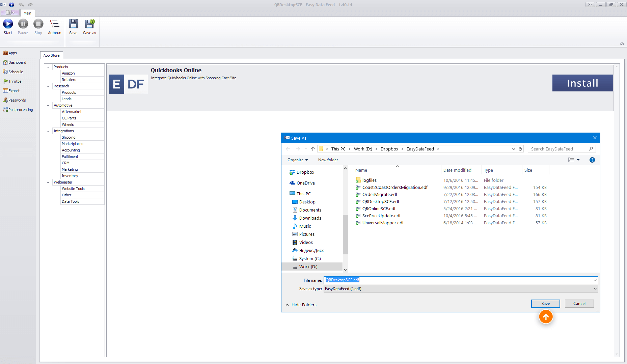
Task: Open Export in the left sidebar
Action: pyautogui.click(x=11, y=91)
